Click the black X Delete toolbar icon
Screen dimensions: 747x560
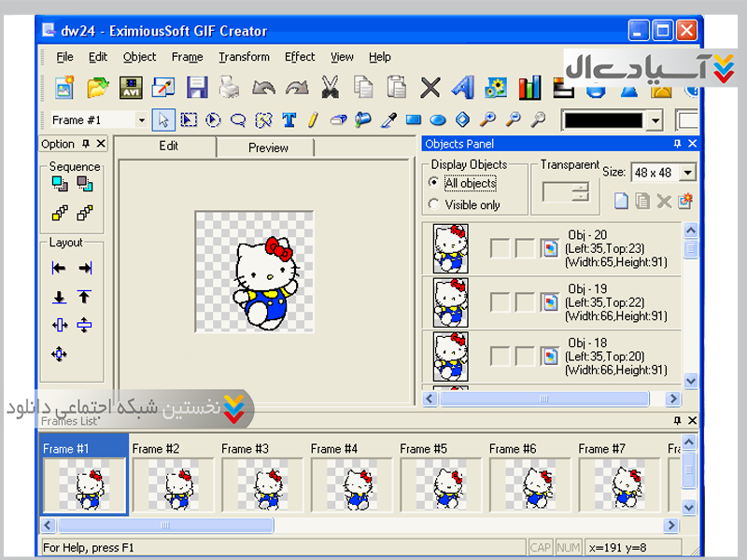click(x=430, y=88)
